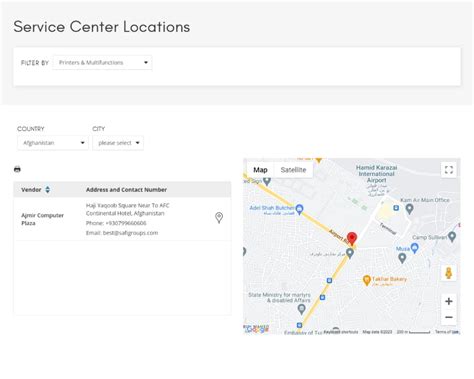Select the Street View pegman
This screenshot has width=474, height=379.
point(449,273)
